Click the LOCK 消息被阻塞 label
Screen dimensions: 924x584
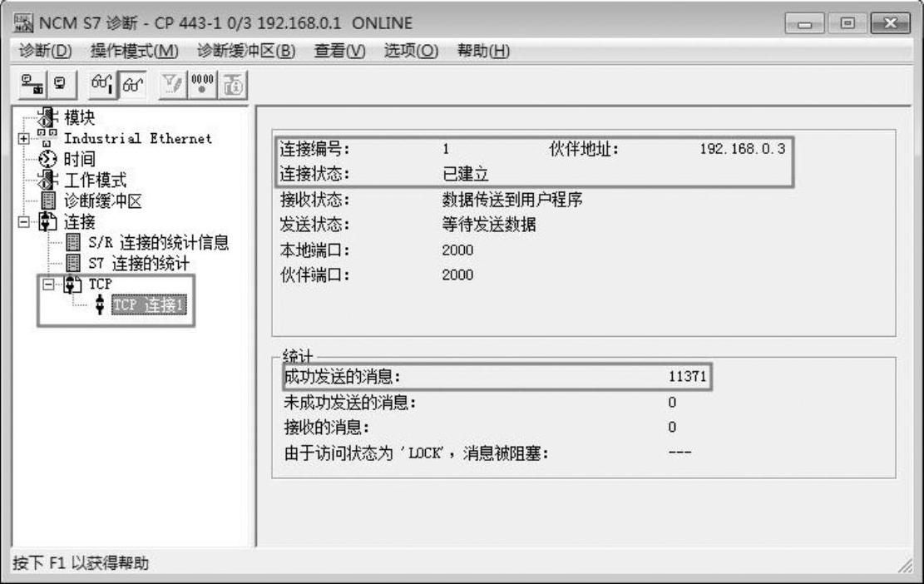coord(416,453)
